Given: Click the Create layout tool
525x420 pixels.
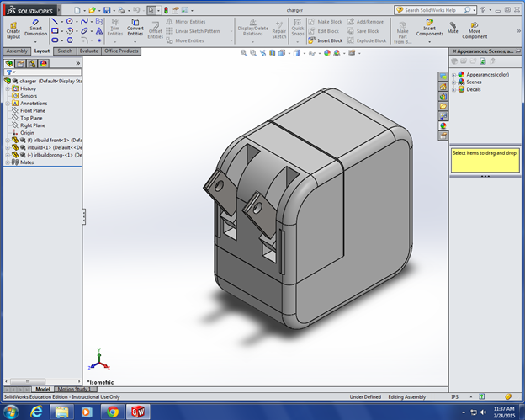Looking at the screenshot, I should pos(13,30).
